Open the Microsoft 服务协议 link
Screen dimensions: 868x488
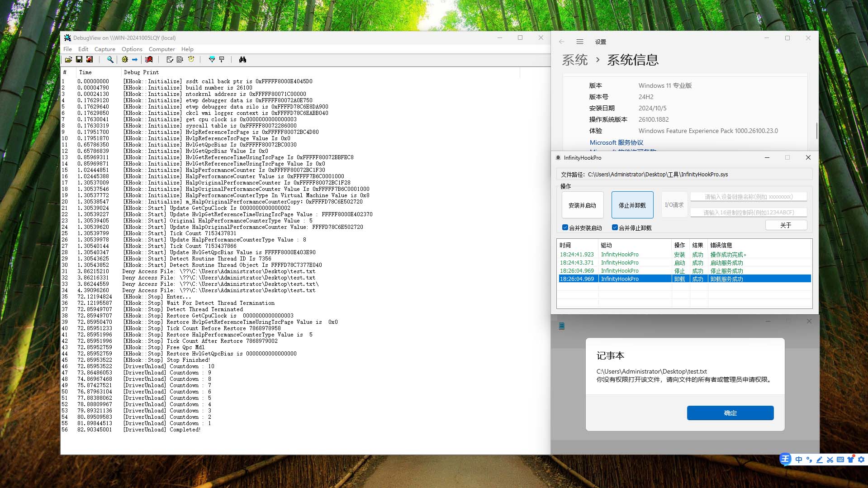[x=616, y=142]
